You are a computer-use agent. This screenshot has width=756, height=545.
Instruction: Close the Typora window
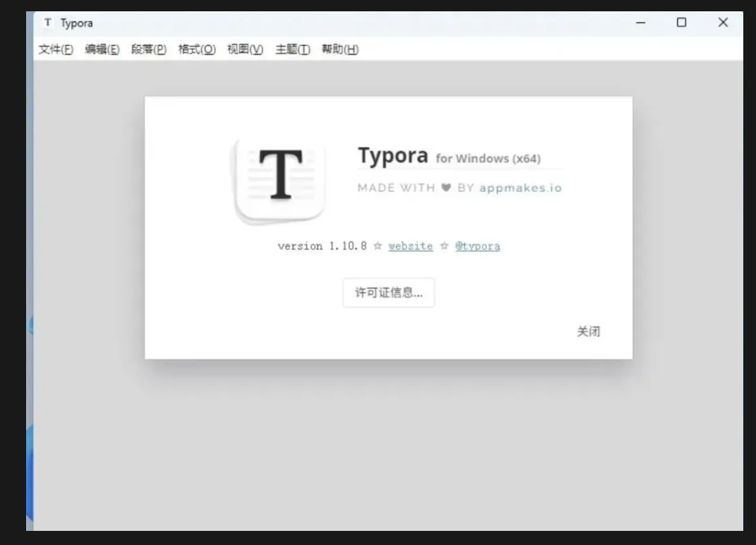coord(724,23)
